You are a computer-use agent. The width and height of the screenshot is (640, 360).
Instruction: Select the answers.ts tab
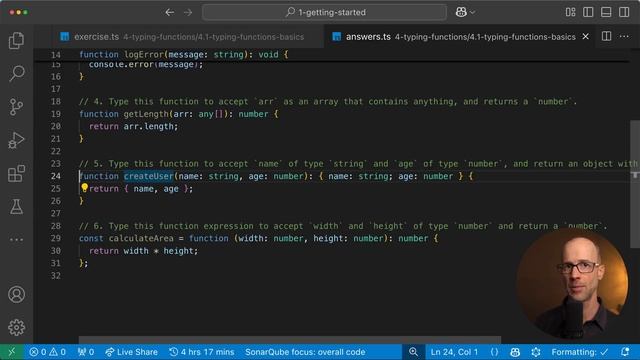point(460,37)
